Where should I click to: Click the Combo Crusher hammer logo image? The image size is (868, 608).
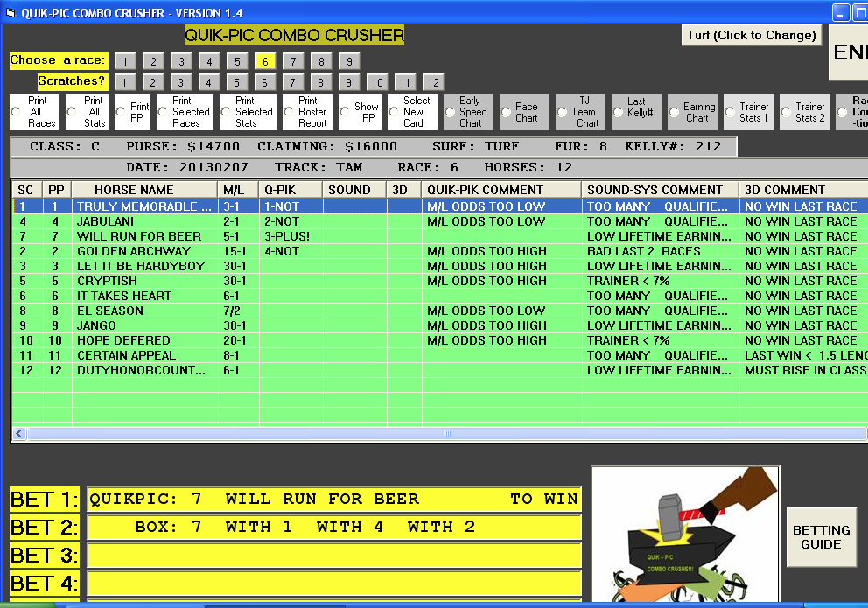[685, 535]
